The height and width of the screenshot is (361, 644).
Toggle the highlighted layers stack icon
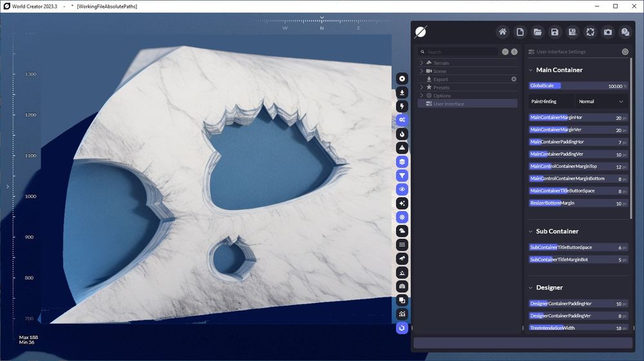pos(402,162)
